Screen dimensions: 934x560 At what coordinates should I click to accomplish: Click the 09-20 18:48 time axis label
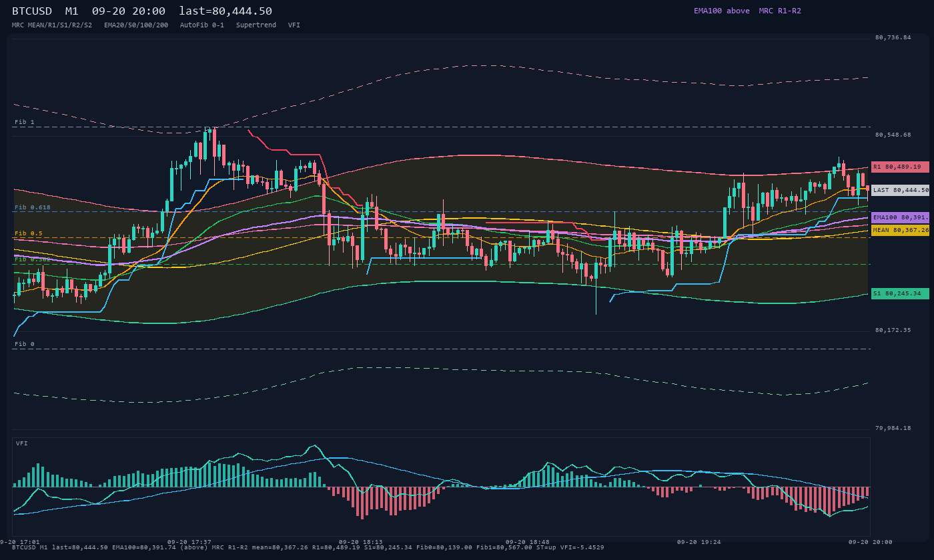528,542
